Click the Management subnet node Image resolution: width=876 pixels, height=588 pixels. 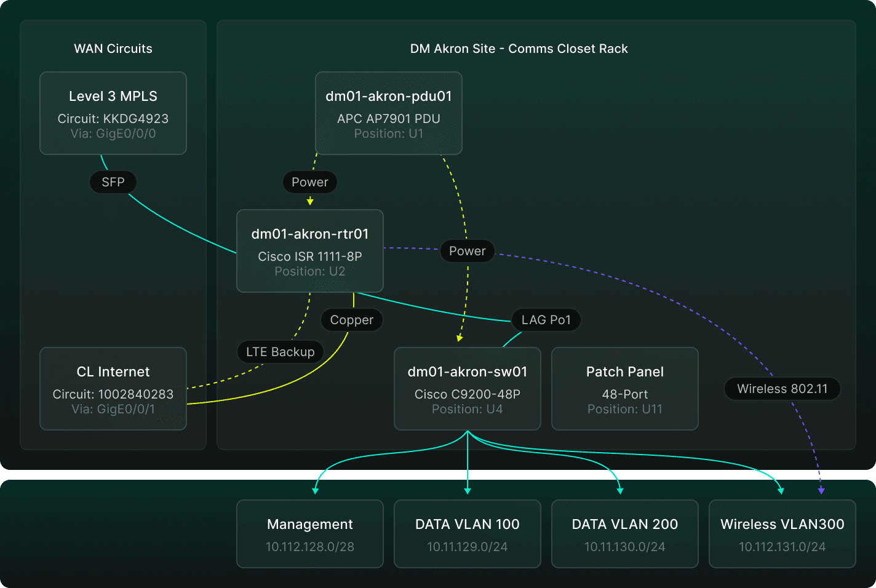pos(310,534)
